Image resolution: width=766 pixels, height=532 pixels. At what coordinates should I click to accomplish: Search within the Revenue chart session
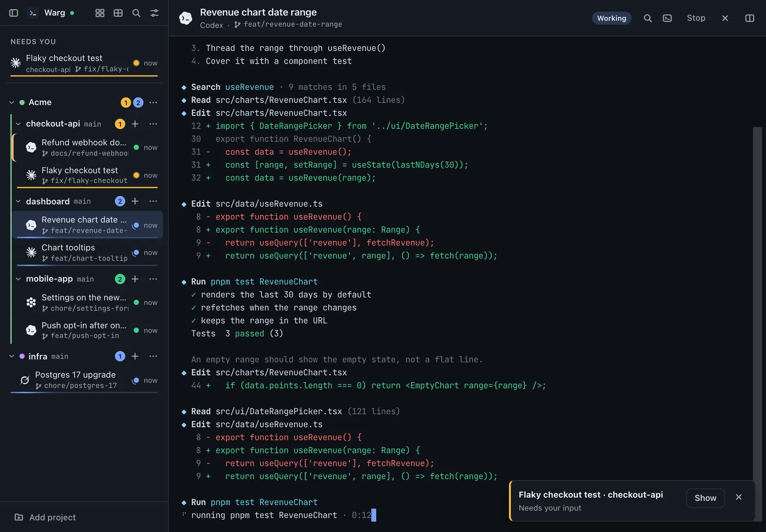tap(648, 18)
